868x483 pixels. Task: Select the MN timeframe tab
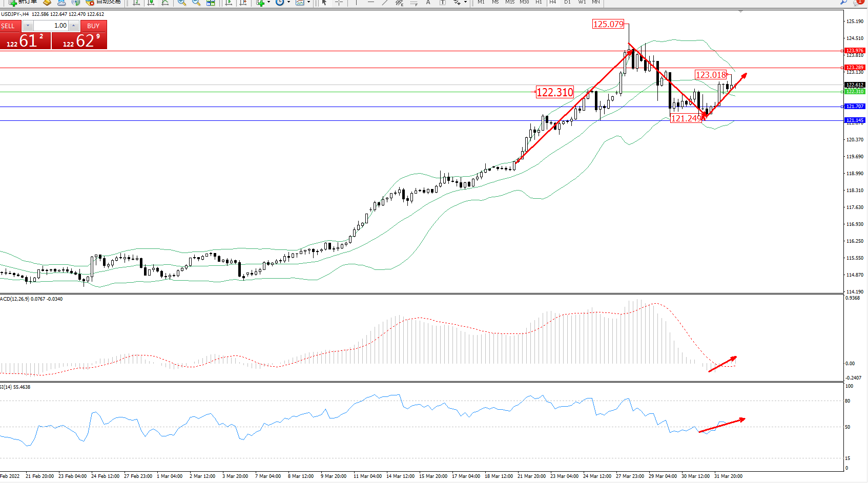(596, 2)
